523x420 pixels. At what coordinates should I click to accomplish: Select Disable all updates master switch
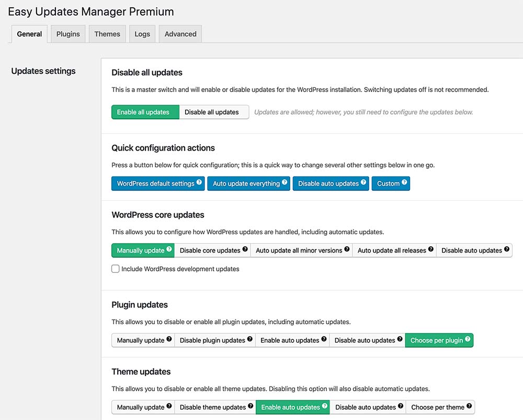212,112
